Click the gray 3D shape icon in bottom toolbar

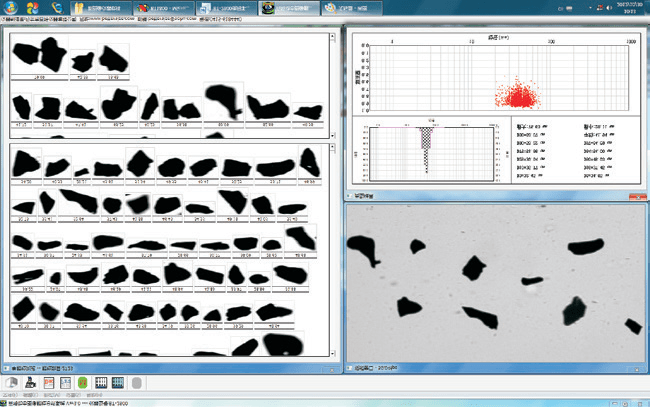tap(10, 383)
